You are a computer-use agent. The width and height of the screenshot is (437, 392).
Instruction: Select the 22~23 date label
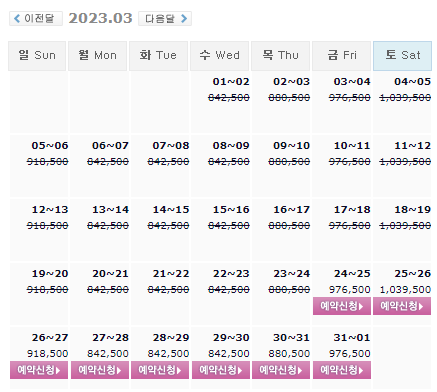coord(231,274)
